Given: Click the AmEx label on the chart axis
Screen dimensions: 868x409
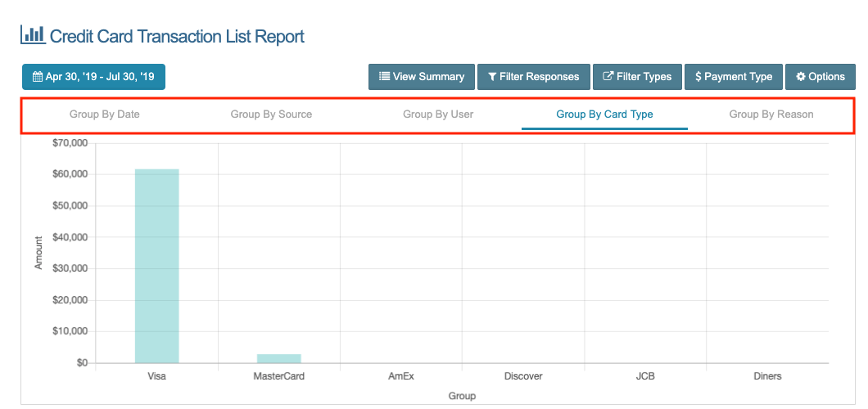Looking at the screenshot, I should pos(401,376).
